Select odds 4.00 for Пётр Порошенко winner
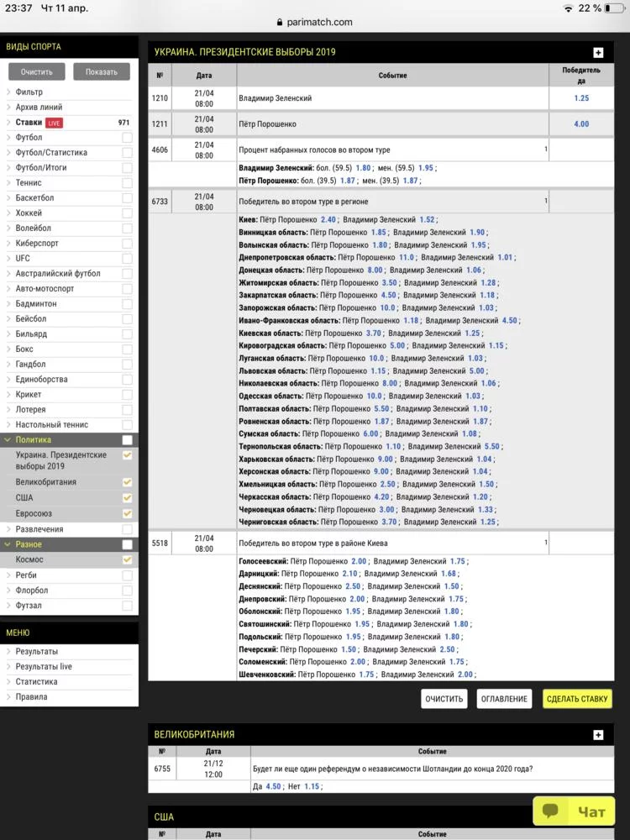The image size is (630, 840). [x=581, y=123]
